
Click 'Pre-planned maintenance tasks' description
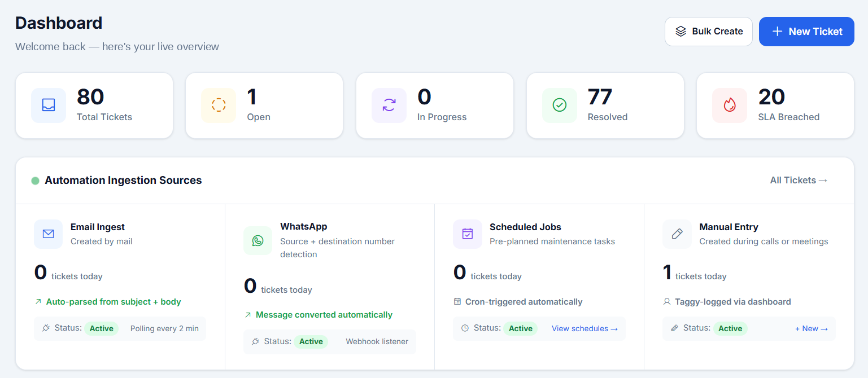point(552,241)
